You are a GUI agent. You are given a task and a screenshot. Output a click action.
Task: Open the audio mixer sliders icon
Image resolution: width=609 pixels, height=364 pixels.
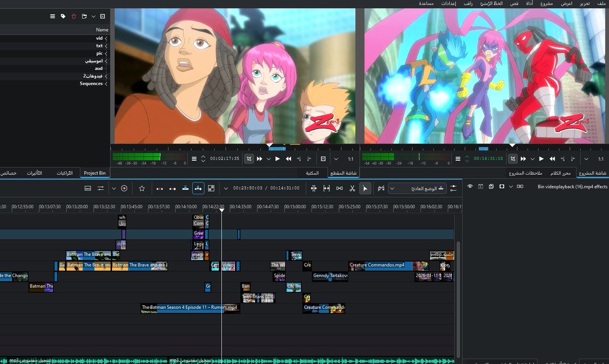100,188
